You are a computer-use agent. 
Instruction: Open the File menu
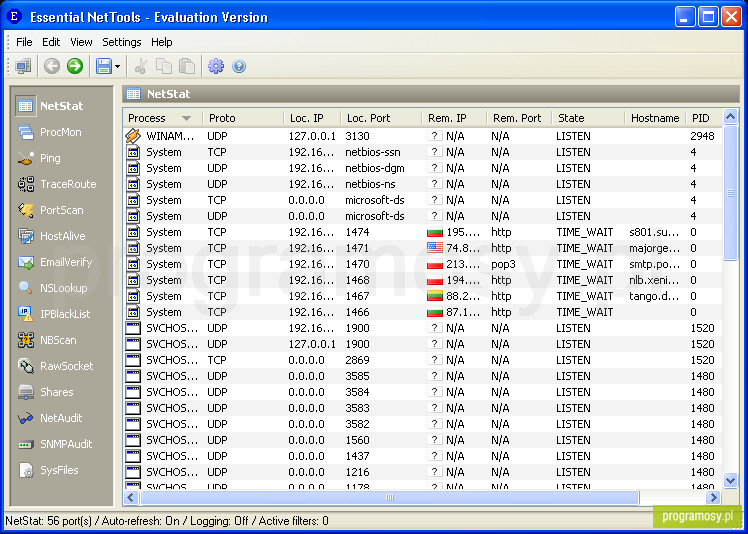[x=24, y=42]
